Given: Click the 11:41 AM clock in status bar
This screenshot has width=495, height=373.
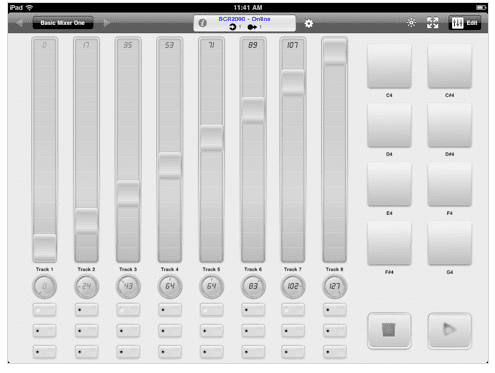Looking at the screenshot, I should (x=248, y=8).
